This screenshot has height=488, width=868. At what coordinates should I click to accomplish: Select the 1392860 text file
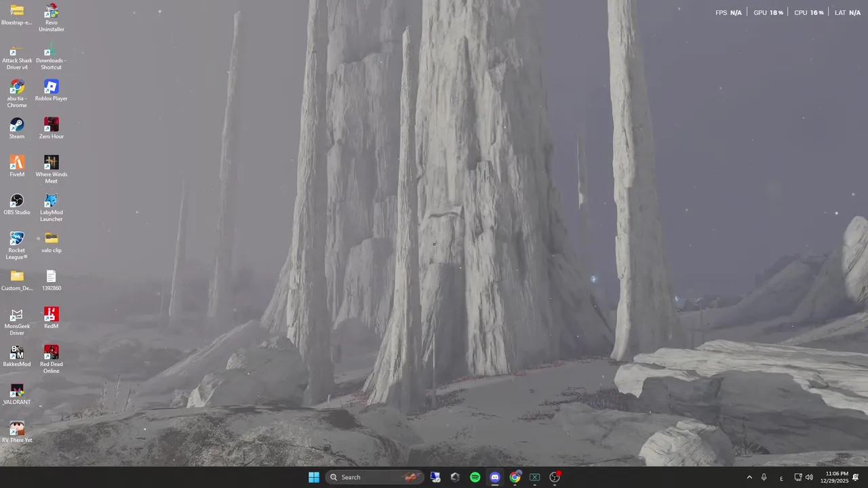(52, 281)
